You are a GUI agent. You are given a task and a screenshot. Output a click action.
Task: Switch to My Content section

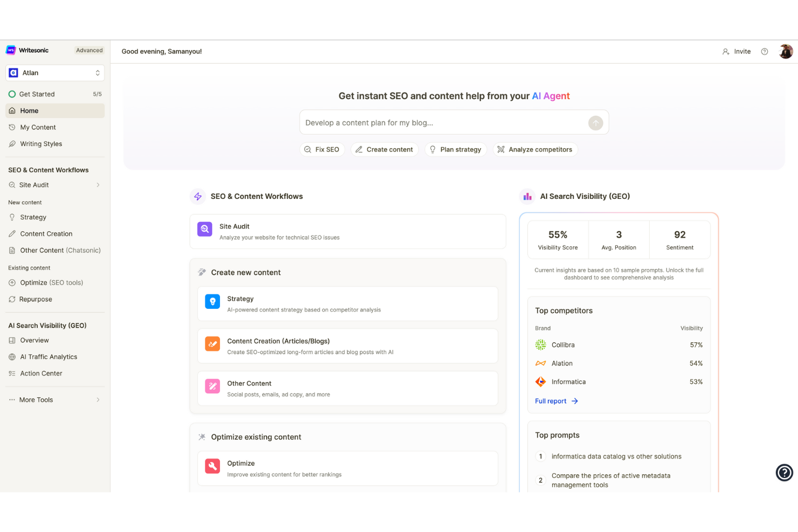pyautogui.click(x=37, y=127)
